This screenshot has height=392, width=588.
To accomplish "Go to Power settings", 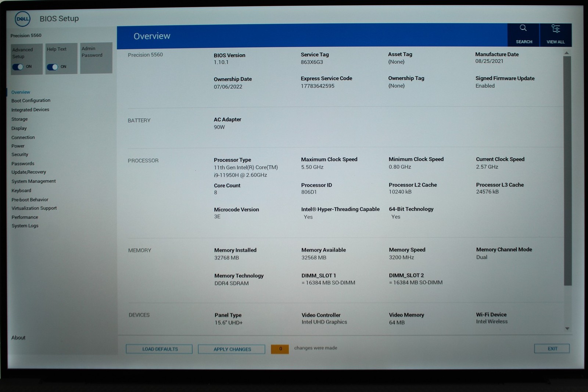I will (18, 146).
